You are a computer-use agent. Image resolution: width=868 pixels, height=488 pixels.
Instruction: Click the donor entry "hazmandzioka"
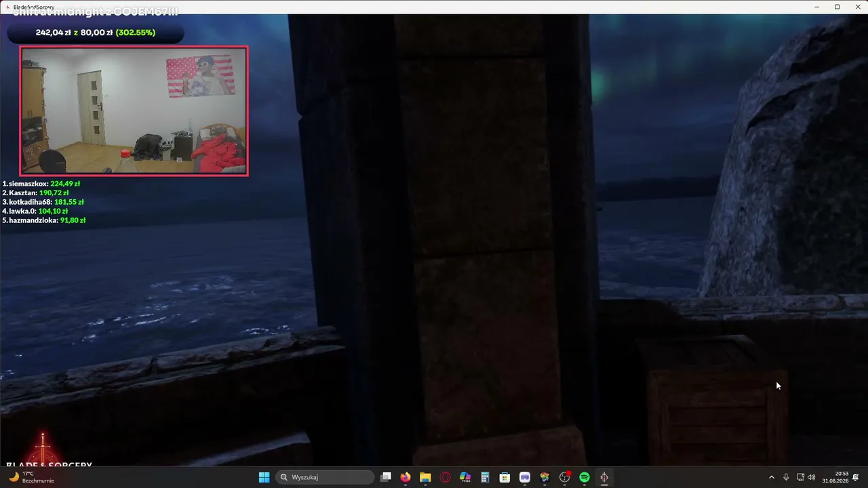pos(44,220)
